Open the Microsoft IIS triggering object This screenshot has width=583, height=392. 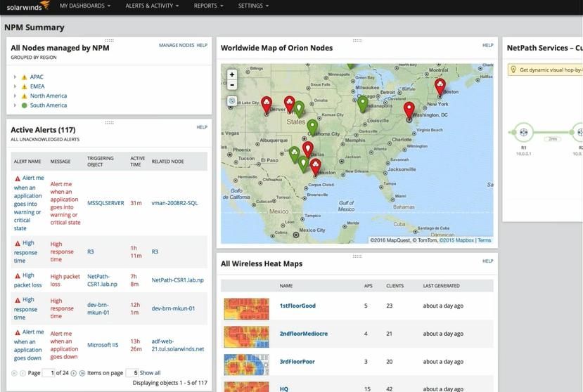click(103, 345)
